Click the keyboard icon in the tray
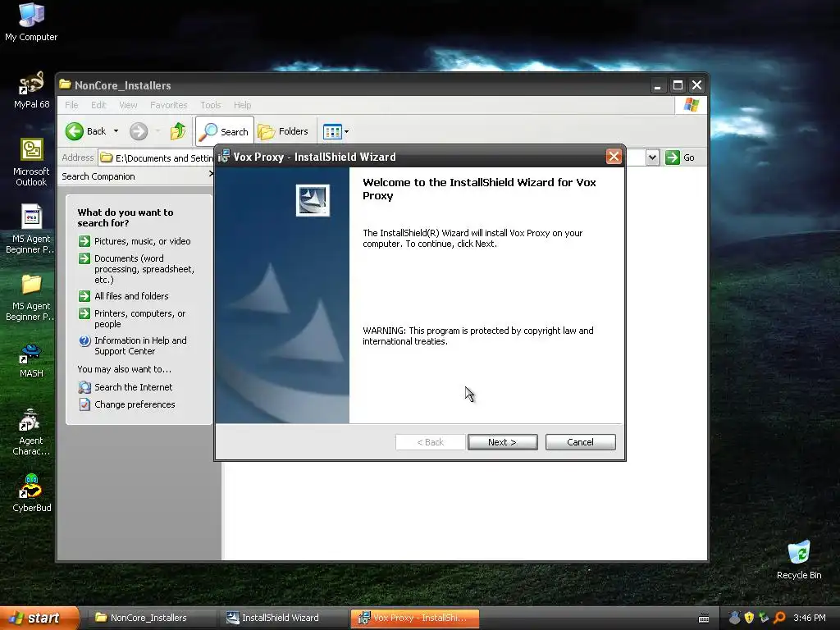This screenshot has height=630, width=840. 704,619
